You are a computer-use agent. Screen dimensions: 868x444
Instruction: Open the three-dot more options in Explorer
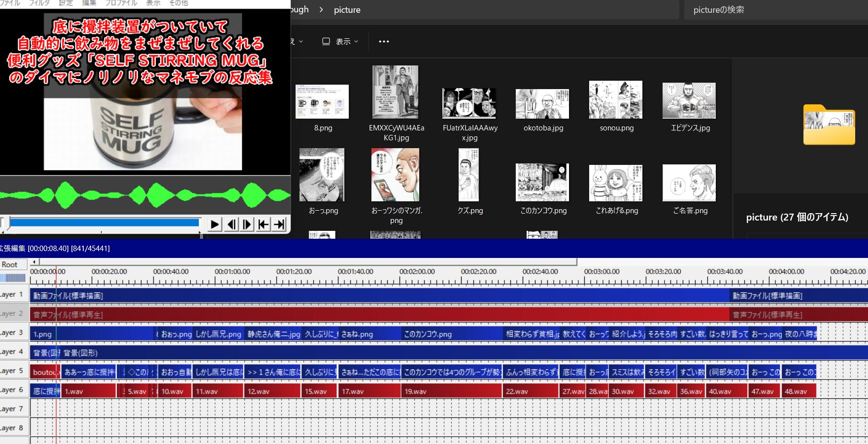point(384,41)
